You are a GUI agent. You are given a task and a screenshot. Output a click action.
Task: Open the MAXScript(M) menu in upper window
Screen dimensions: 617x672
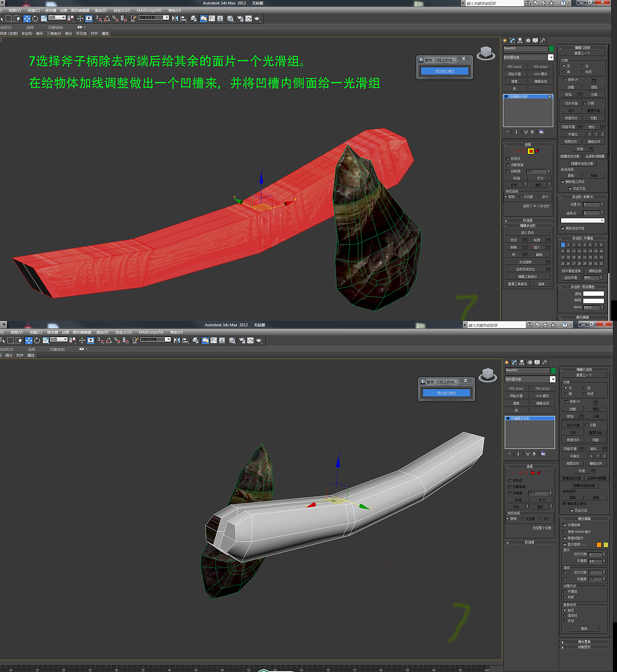(x=149, y=10)
